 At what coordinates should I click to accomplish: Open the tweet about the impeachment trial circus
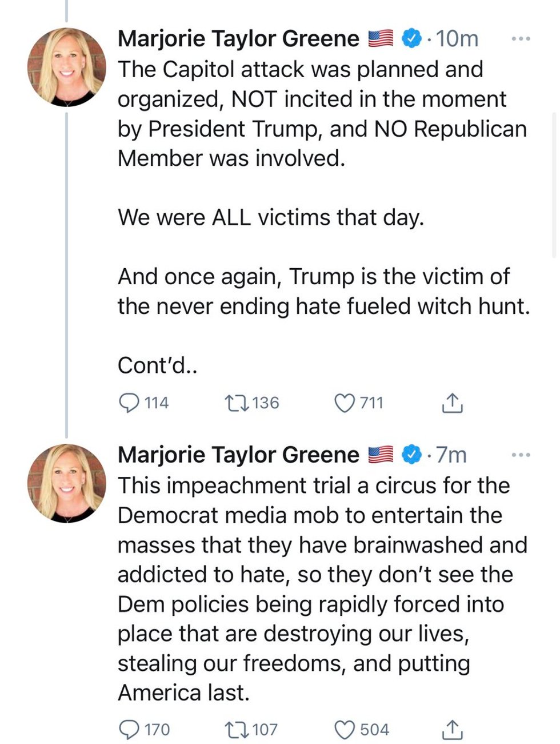coord(320,589)
